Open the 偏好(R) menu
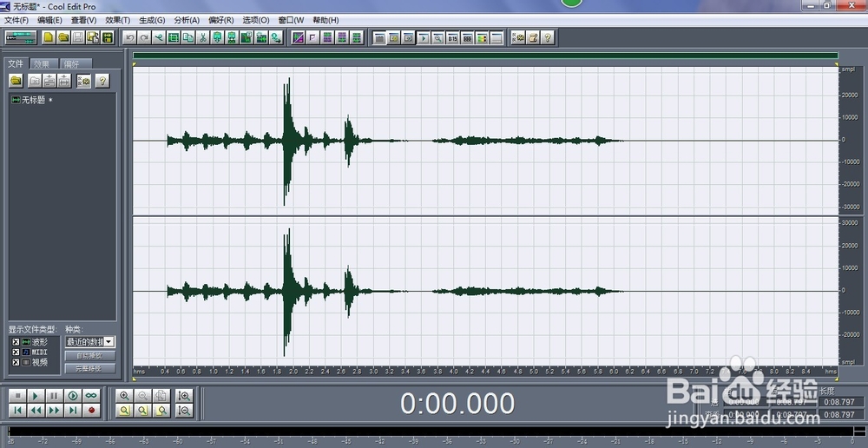Screen dimensions: 868x448 pos(220,20)
